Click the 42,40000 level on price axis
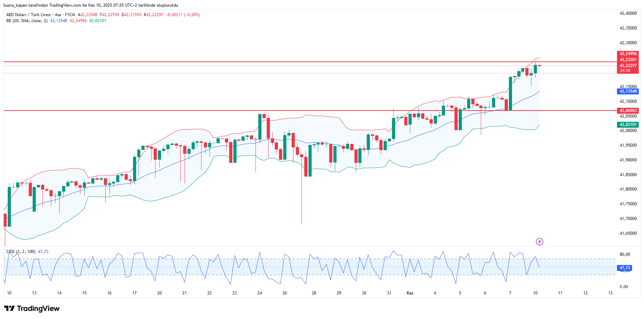Image resolution: width=644 pixels, height=319 pixels. coord(628,13)
